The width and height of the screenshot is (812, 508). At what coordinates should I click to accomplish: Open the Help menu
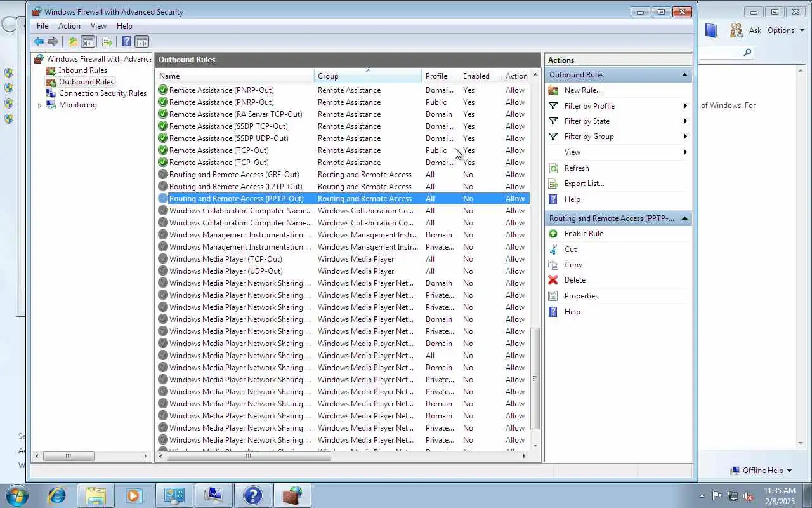point(124,26)
